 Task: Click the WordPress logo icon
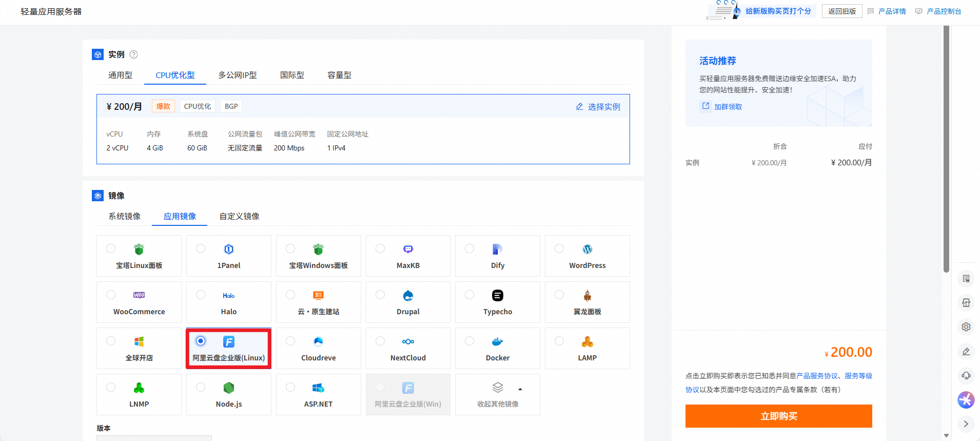click(587, 250)
